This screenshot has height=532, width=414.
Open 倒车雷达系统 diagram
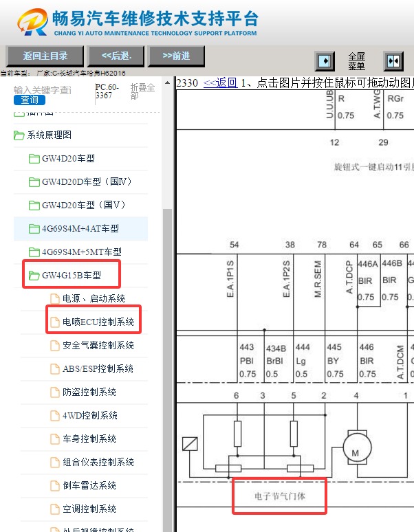click(89, 485)
